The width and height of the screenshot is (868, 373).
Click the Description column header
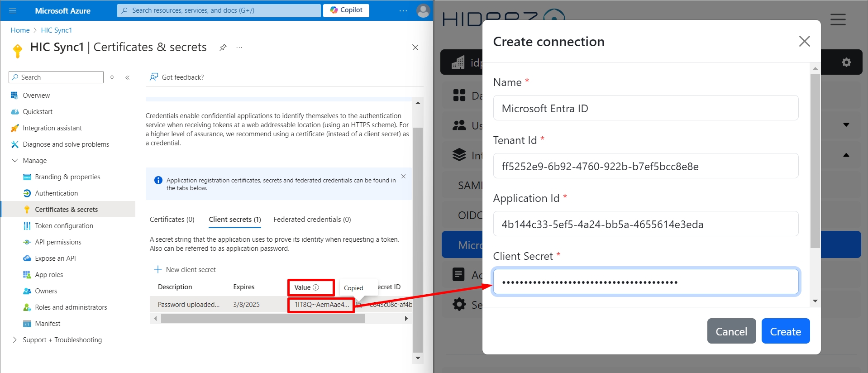[175, 287]
